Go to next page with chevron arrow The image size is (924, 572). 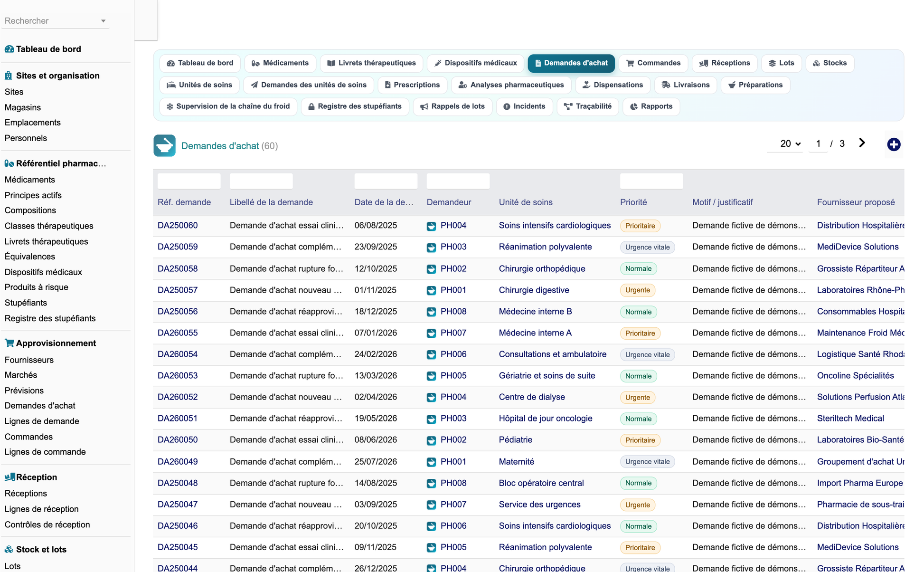tap(862, 143)
